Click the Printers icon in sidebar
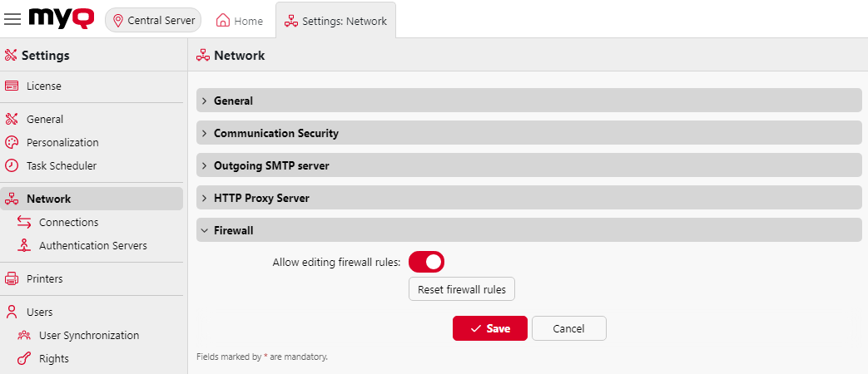Viewport: 868px width, 374px height. click(x=12, y=278)
